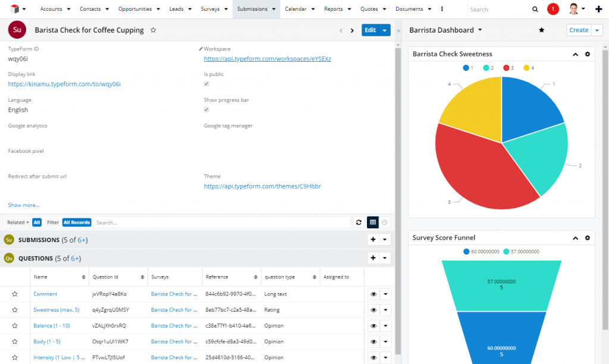Open row actions dropdown for Comment

[x=385, y=294]
